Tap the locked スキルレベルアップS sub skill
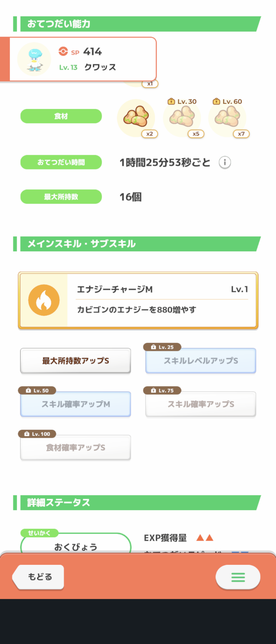 pyautogui.click(x=201, y=361)
